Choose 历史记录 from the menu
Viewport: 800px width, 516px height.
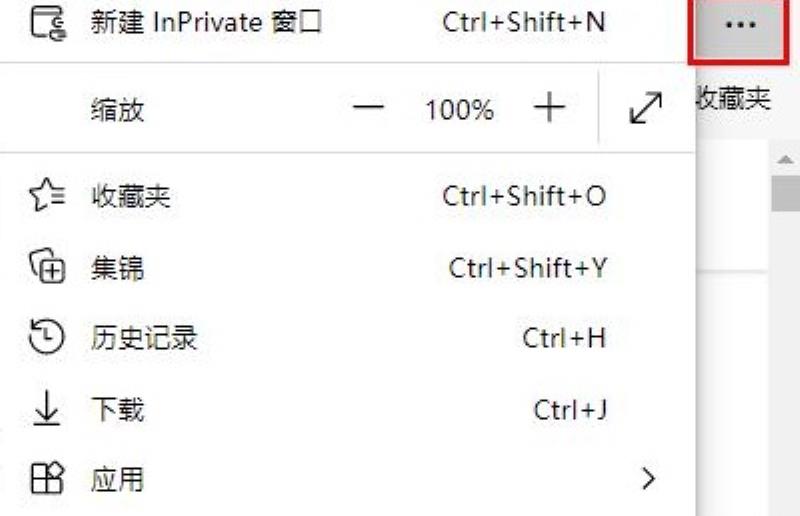[347, 337]
